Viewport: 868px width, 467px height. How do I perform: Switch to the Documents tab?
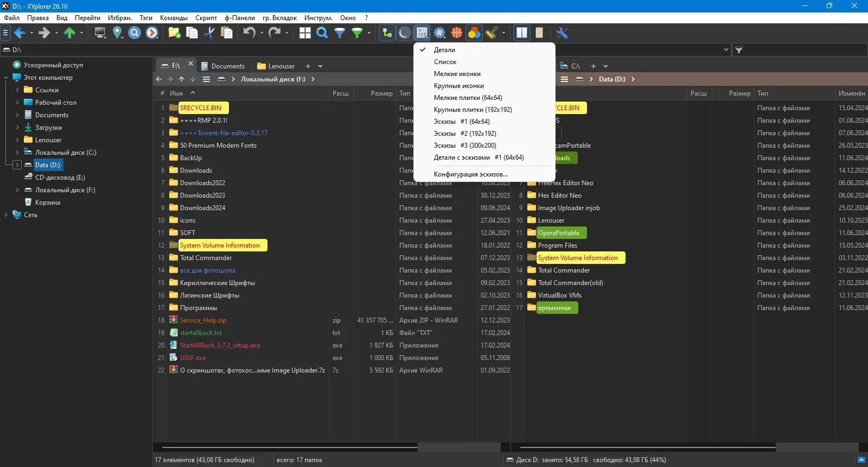223,66
